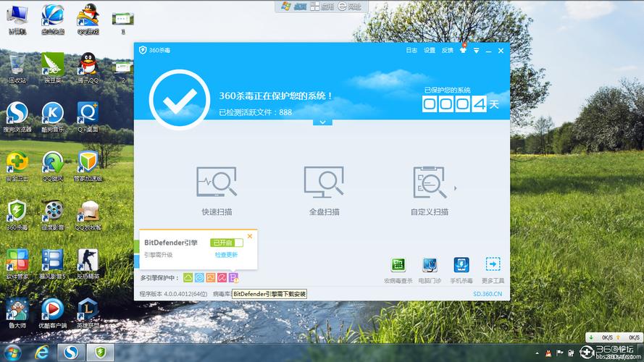The image size is (644, 362).
Task: Switch to 360杀毒 taskbar button
Action: (101, 353)
